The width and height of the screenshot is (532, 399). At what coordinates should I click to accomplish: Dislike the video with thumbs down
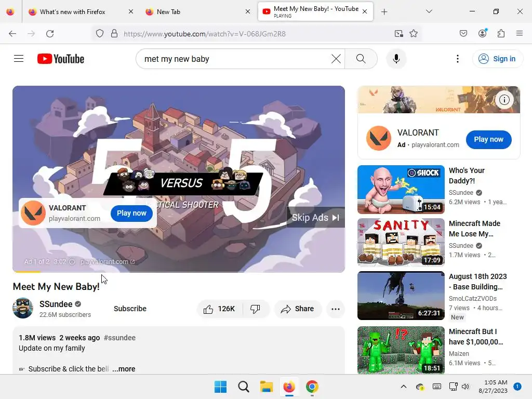point(255,309)
